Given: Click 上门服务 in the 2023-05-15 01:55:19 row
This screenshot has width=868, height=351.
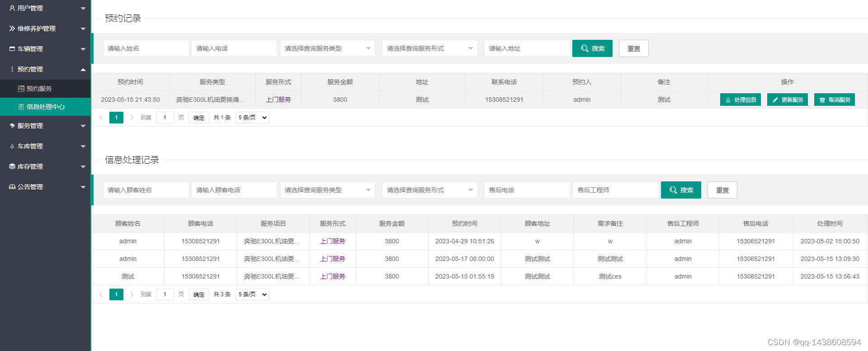Looking at the screenshot, I should click(333, 276).
